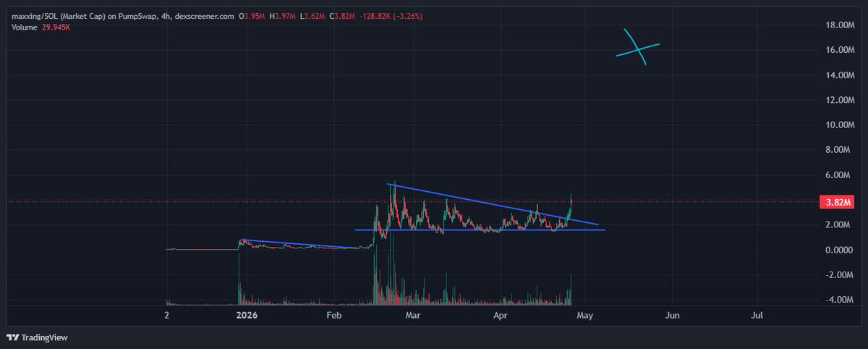Click the Jul label on time axis
The image size is (868, 349).
[757, 316]
